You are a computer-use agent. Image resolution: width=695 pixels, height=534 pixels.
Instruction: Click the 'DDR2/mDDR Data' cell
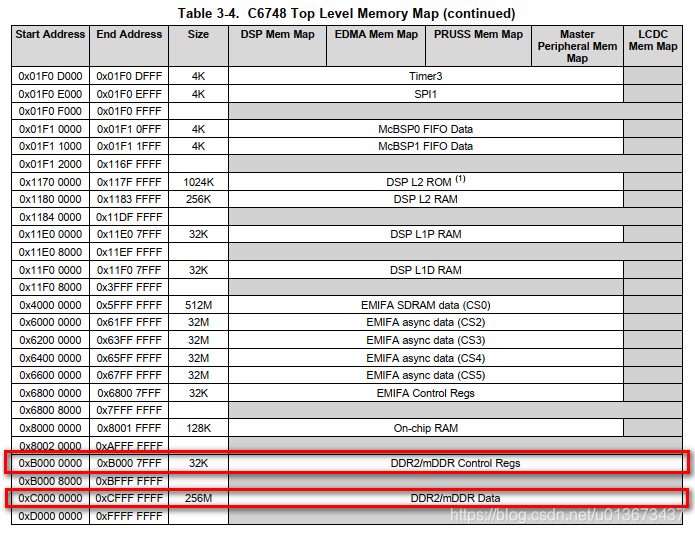coord(455,498)
